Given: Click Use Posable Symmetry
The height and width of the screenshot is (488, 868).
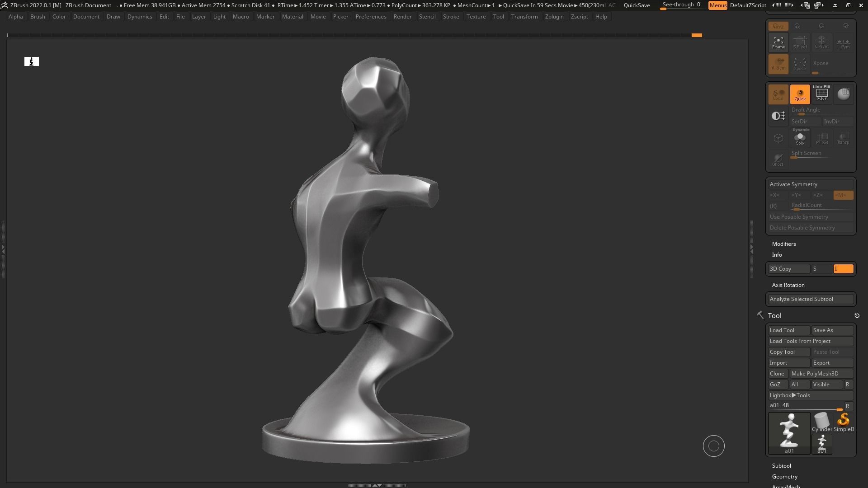Looking at the screenshot, I should 811,217.
